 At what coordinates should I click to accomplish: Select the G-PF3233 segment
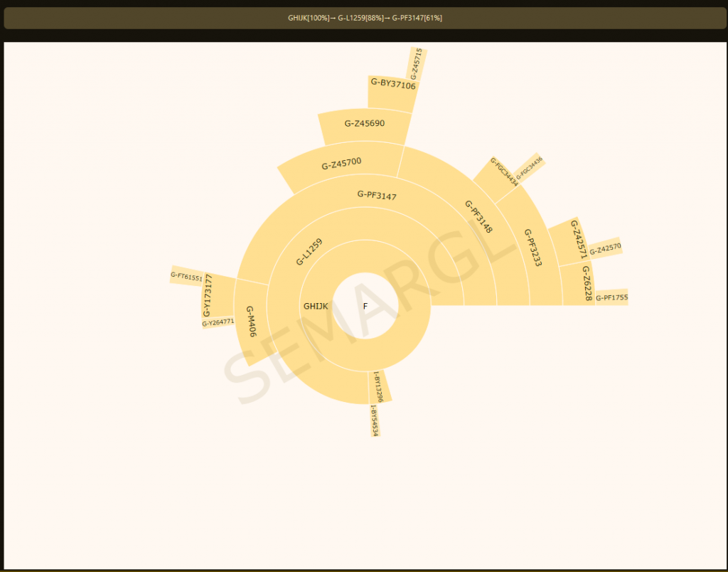533,248
